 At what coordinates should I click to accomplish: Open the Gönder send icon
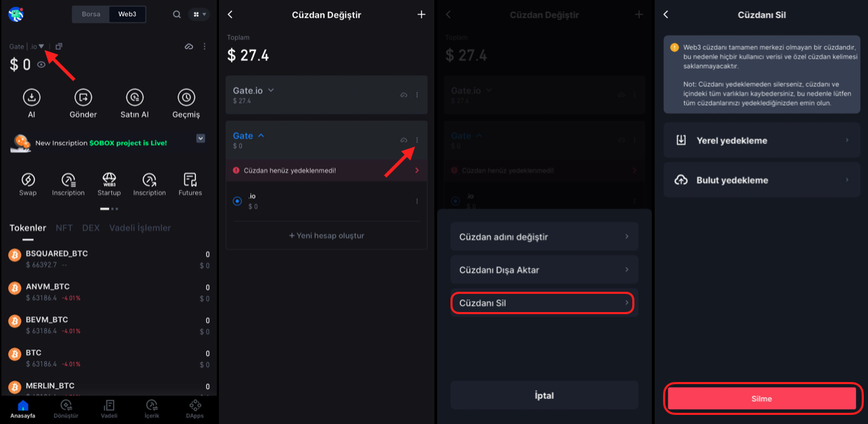[x=83, y=98]
